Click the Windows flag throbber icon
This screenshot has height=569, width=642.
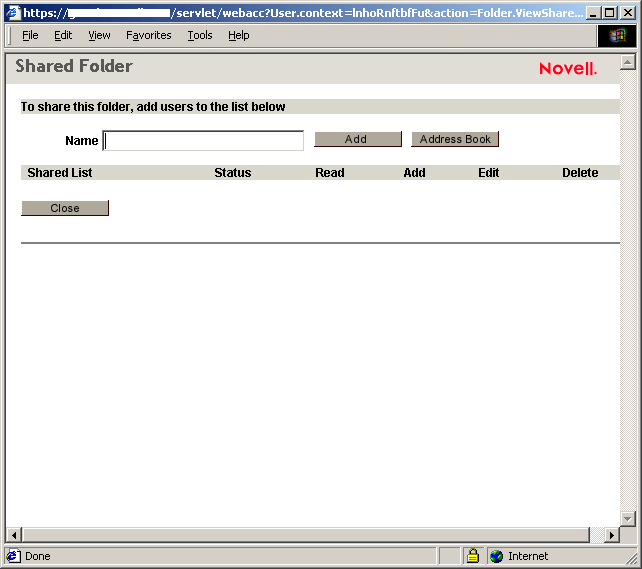click(617, 36)
